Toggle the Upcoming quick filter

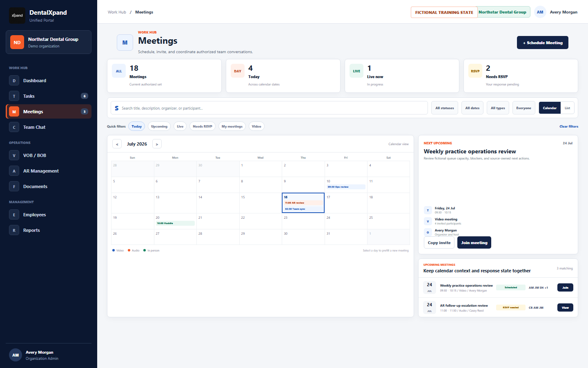click(x=159, y=126)
